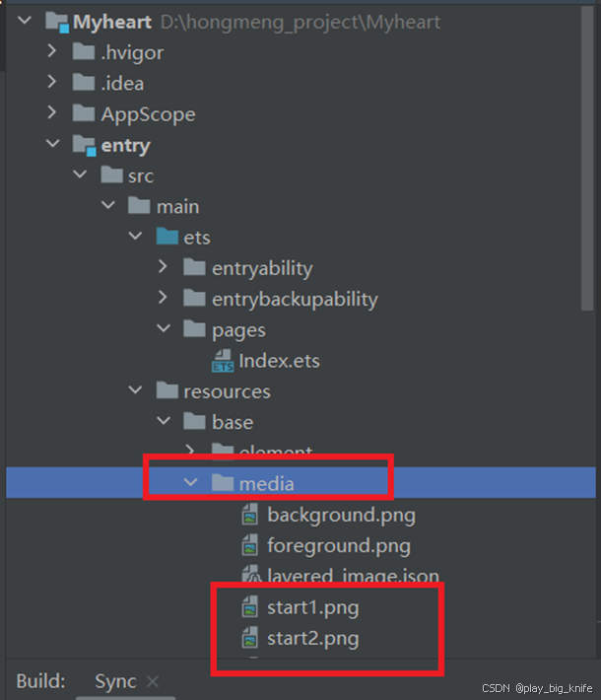This screenshot has height=700, width=601.
Task: Collapse the base folder chevron
Action: point(164,421)
